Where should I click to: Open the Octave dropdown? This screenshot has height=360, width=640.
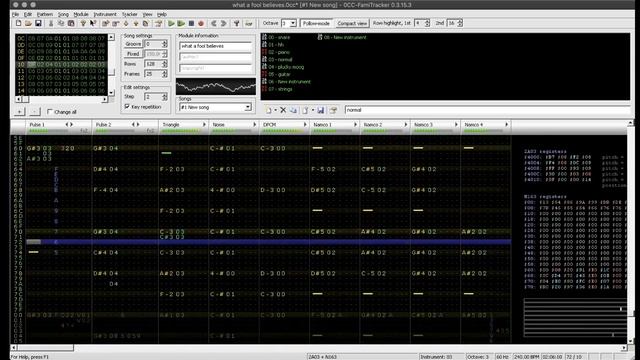[x=293, y=23]
